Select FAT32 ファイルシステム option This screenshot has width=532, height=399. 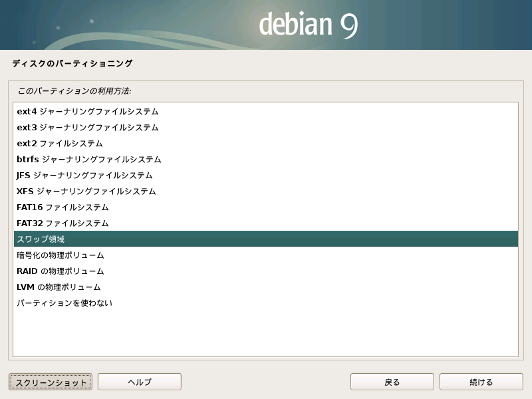click(x=63, y=223)
